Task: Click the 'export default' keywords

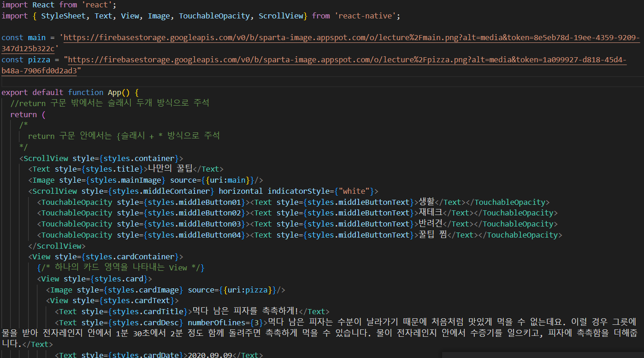Action: pos(32,92)
